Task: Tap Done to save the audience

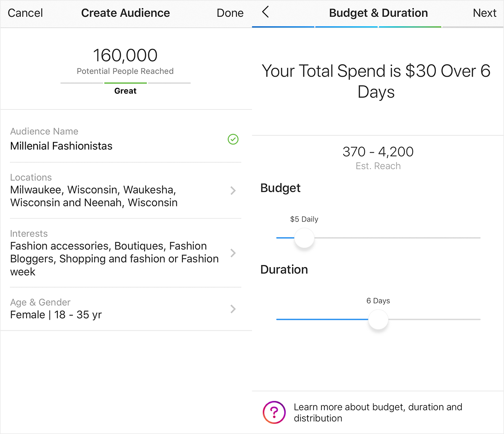Action: click(x=230, y=13)
